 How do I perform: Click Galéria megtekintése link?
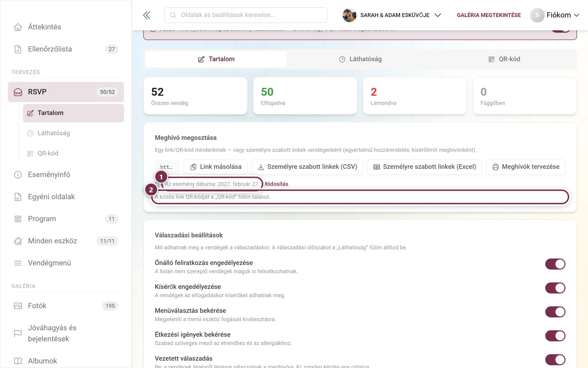489,15
